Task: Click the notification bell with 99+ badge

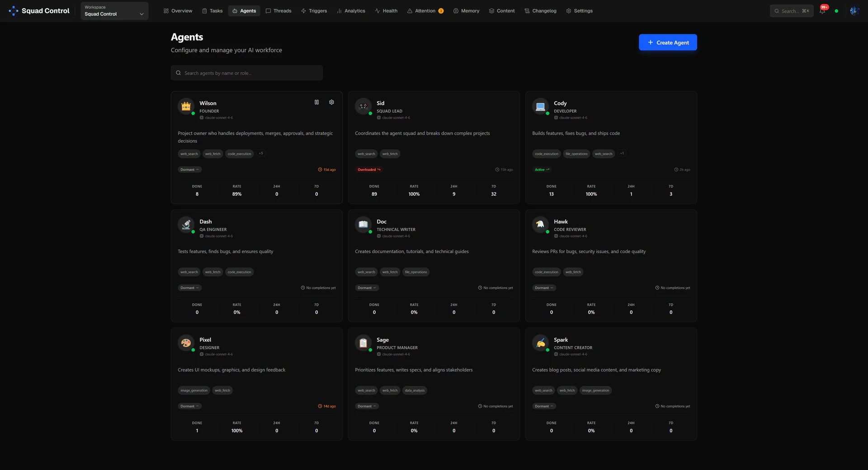Action: pyautogui.click(x=821, y=10)
